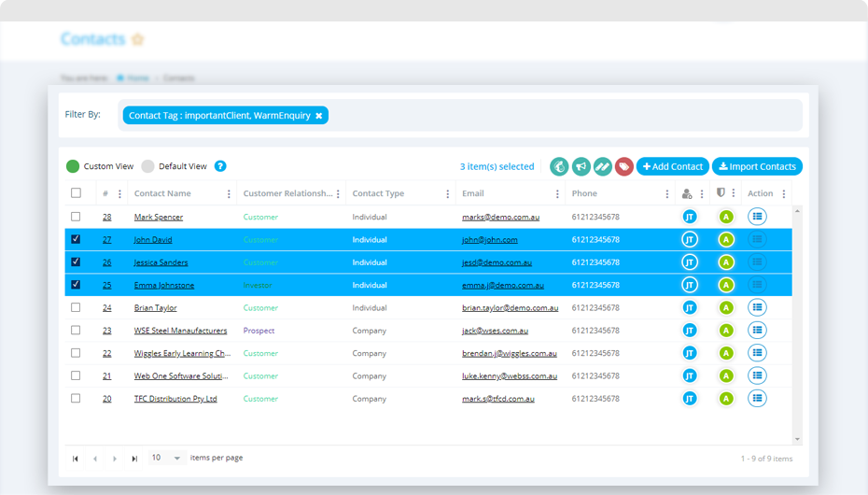Click the '3 item(s) selected' text

click(497, 166)
